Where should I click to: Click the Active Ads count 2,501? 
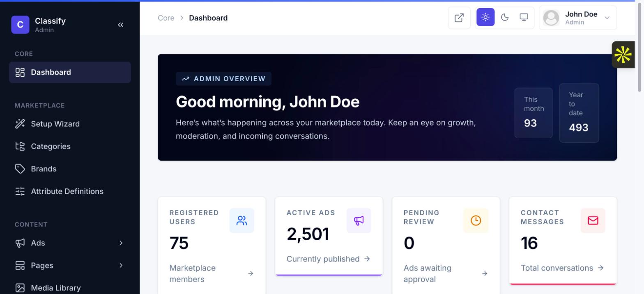pos(308,234)
